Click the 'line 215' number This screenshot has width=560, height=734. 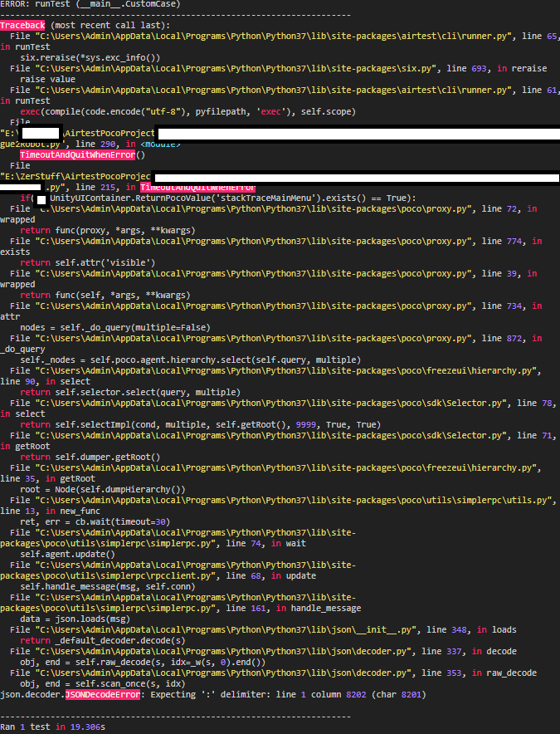(x=95, y=187)
